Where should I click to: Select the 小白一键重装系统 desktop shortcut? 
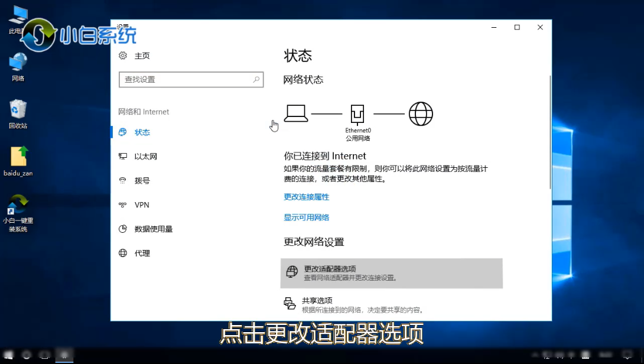(x=18, y=213)
